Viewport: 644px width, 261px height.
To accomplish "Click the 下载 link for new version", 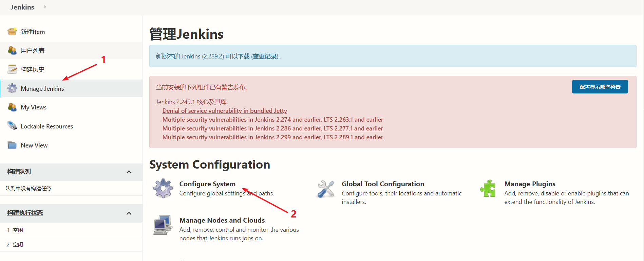I will pyautogui.click(x=244, y=56).
